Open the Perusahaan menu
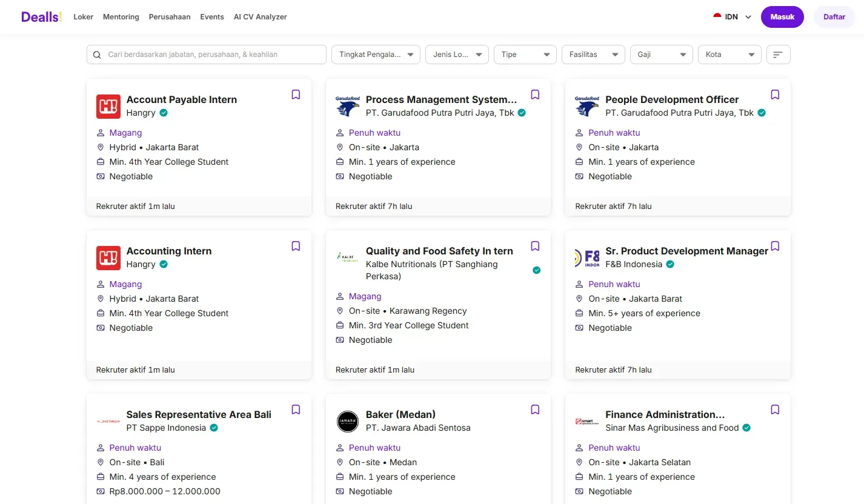The image size is (864, 504). 170,17
